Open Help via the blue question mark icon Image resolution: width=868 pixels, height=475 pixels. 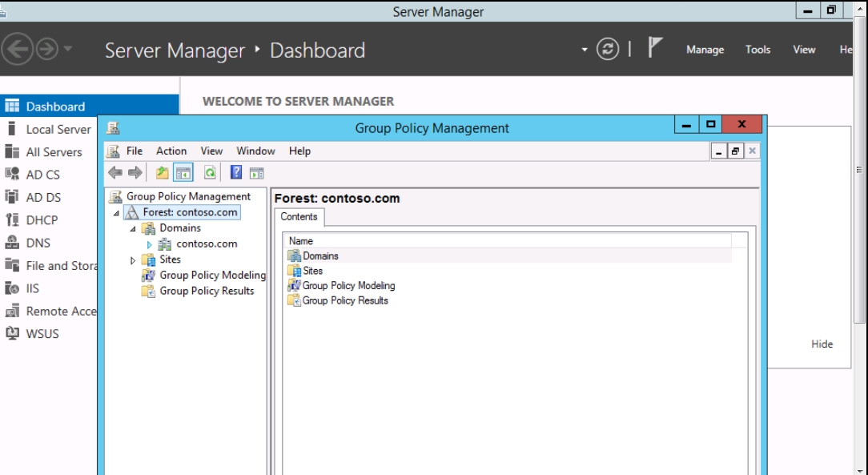tap(236, 173)
